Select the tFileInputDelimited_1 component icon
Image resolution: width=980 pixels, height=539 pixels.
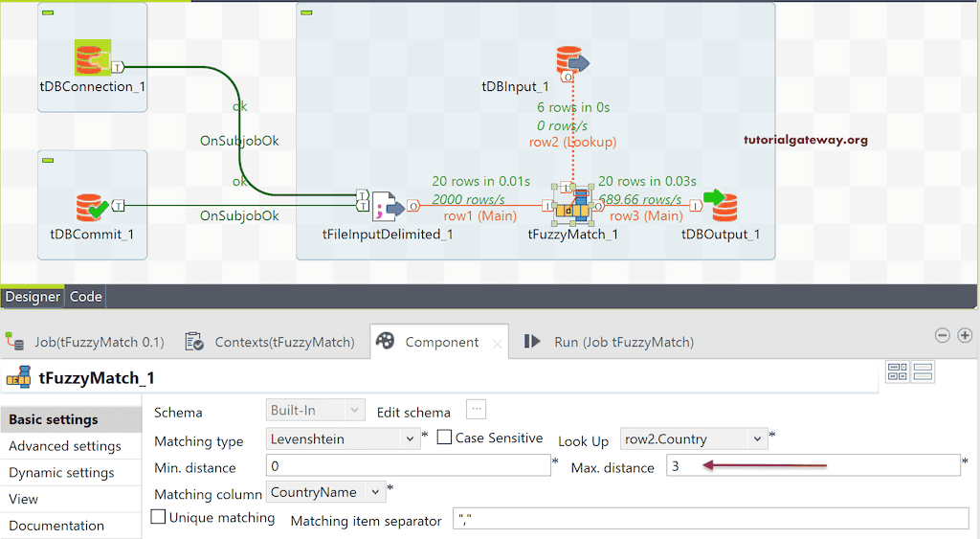point(388,207)
